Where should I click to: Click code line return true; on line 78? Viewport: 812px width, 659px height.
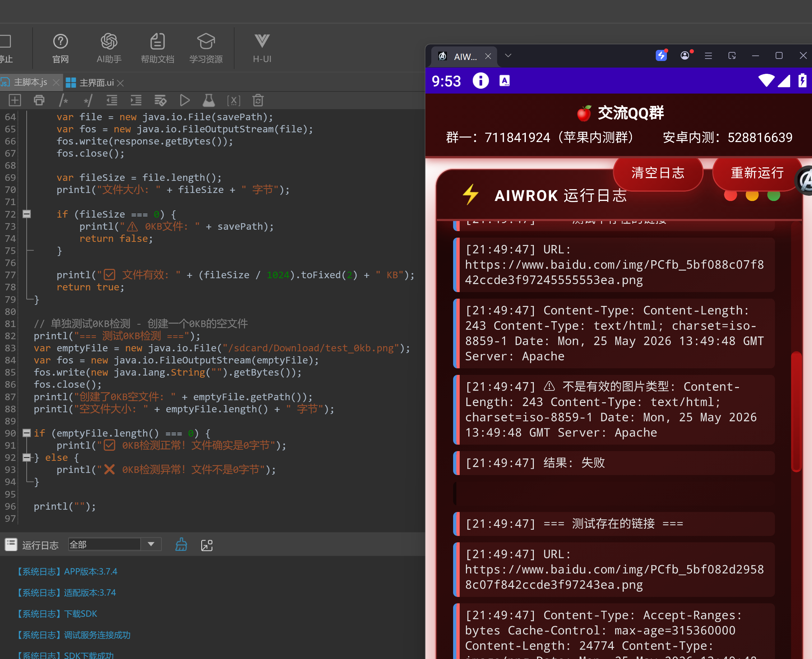(x=90, y=287)
